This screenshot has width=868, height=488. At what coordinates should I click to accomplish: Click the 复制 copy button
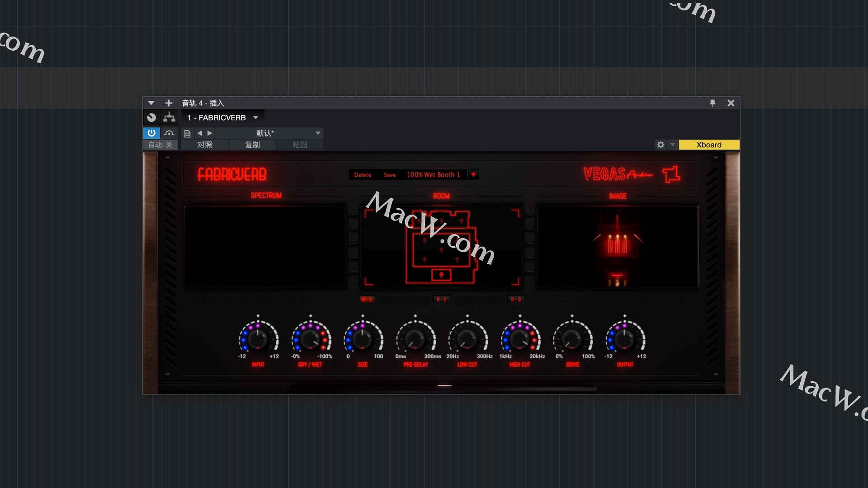click(x=253, y=145)
